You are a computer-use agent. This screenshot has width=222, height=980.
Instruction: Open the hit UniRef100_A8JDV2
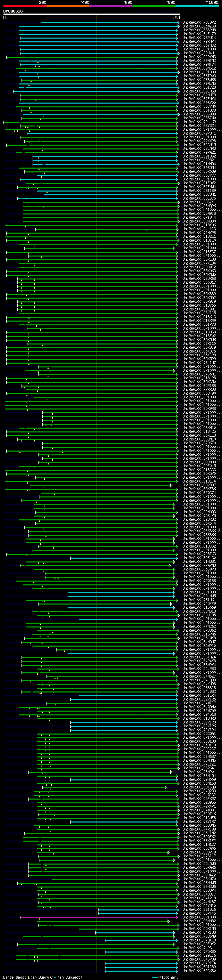[x=199, y=23]
